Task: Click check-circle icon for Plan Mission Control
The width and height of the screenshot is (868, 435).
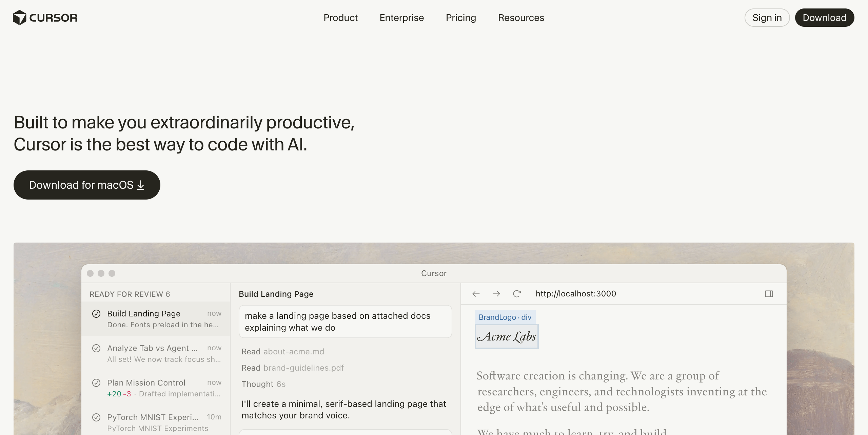Action: [96, 383]
